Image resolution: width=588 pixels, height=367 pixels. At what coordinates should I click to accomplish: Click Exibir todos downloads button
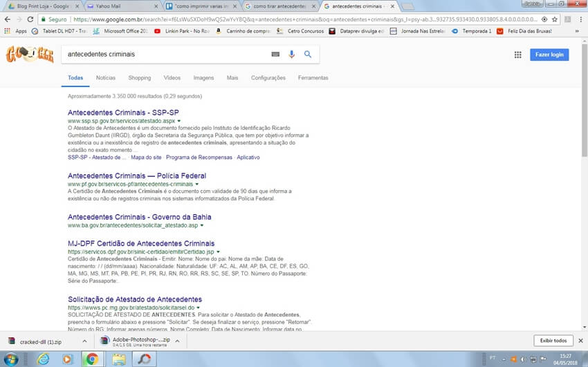pos(553,341)
